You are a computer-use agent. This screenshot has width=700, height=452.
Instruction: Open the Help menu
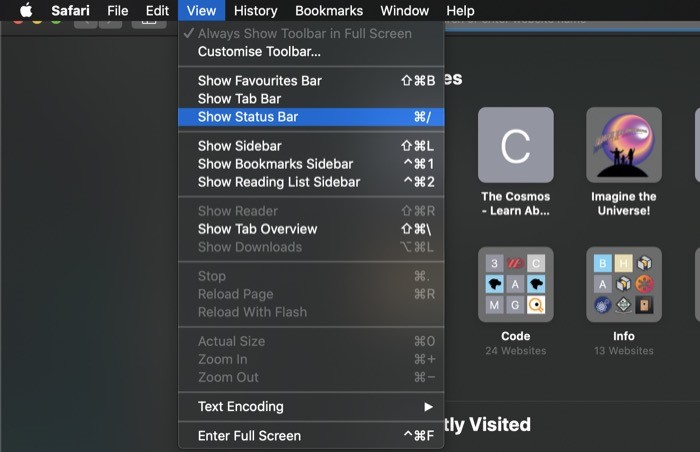point(460,10)
